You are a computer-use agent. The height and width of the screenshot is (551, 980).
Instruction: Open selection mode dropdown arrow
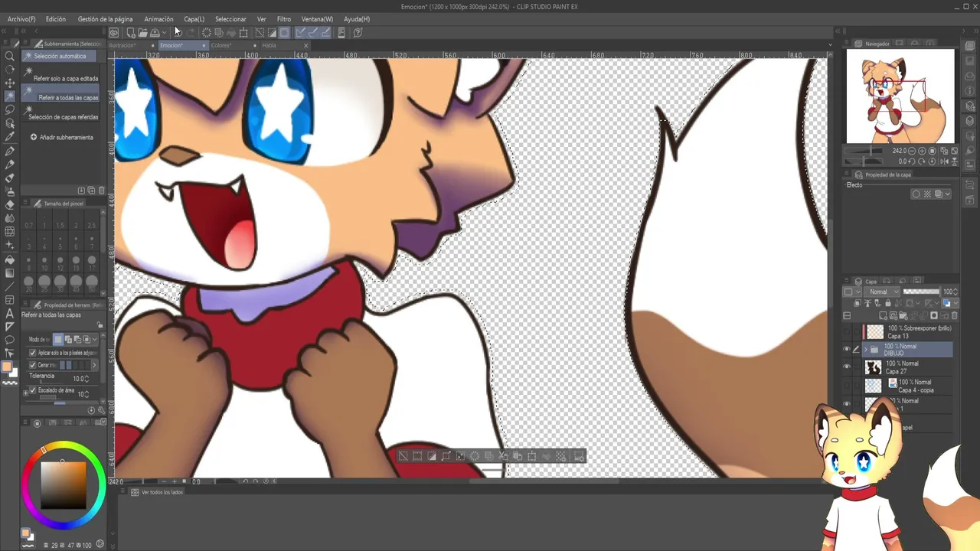click(95, 339)
